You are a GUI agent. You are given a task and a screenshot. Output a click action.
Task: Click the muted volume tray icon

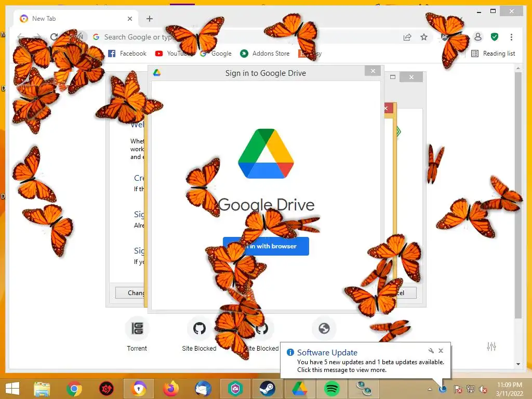(x=483, y=389)
